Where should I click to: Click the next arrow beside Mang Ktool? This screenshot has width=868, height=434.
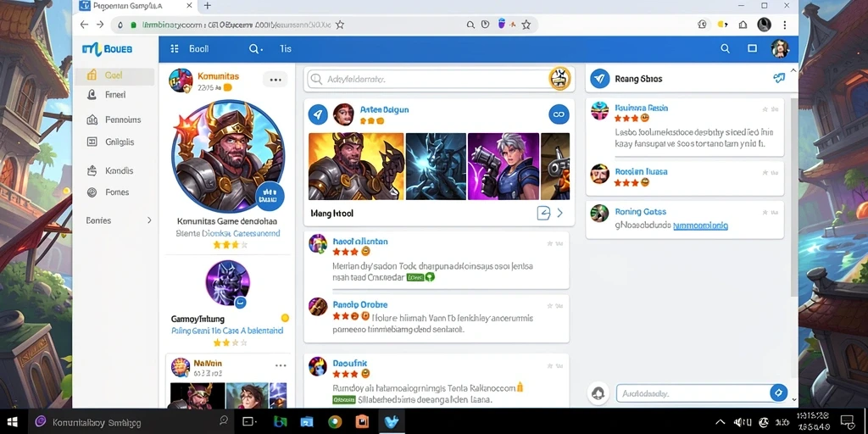[x=559, y=213]
